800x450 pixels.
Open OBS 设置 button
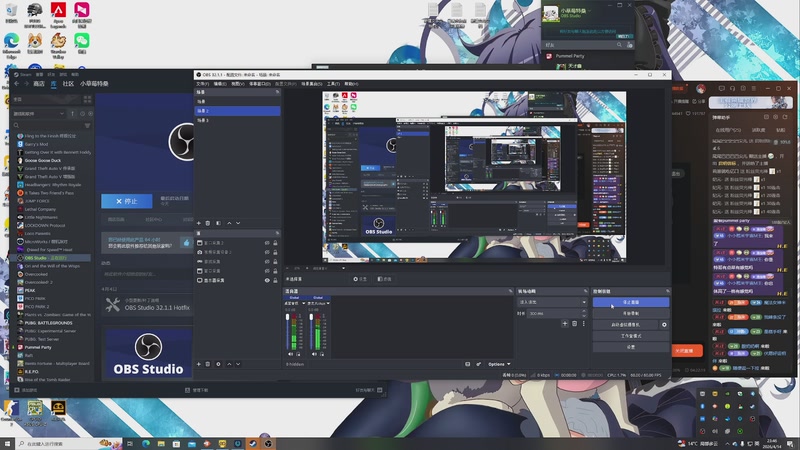631,347
